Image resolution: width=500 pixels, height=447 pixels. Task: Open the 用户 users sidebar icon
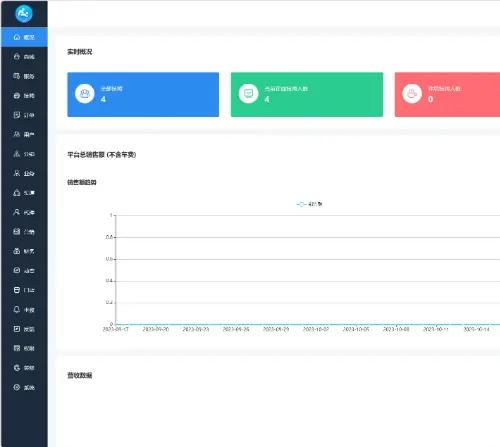(17, 134)
